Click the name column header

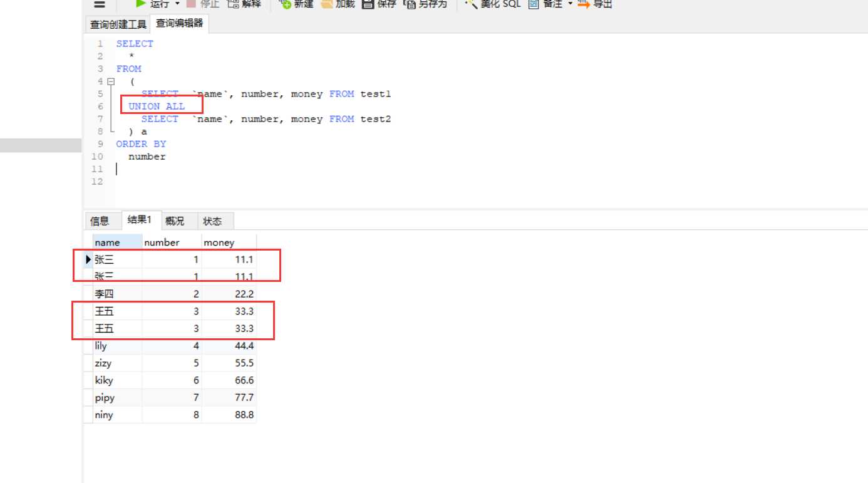coord(117,242)
